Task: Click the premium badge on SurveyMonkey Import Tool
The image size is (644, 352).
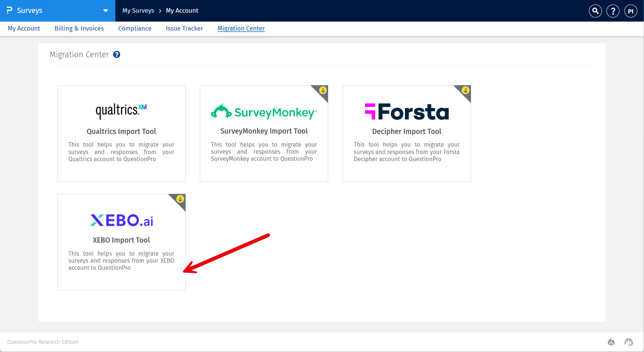Action: coord(323,90)
